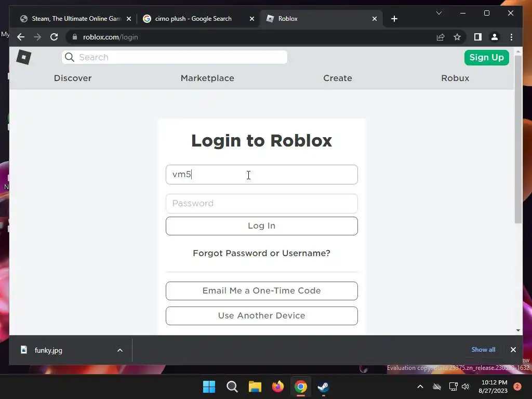Click the page vertical scrollbar

(x=518, y=139)
